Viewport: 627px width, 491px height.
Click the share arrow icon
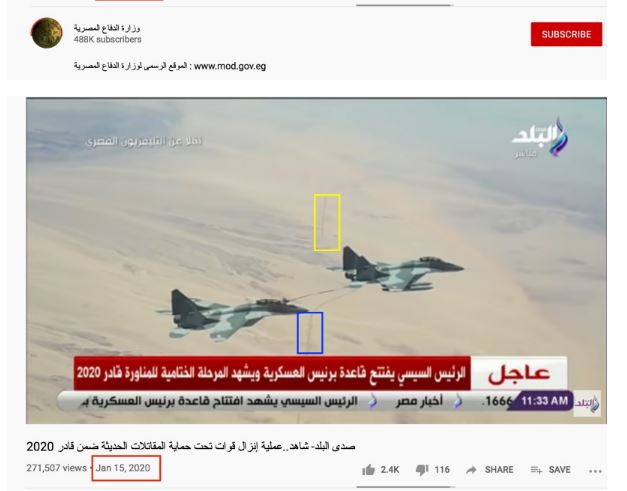coord(471,470)
